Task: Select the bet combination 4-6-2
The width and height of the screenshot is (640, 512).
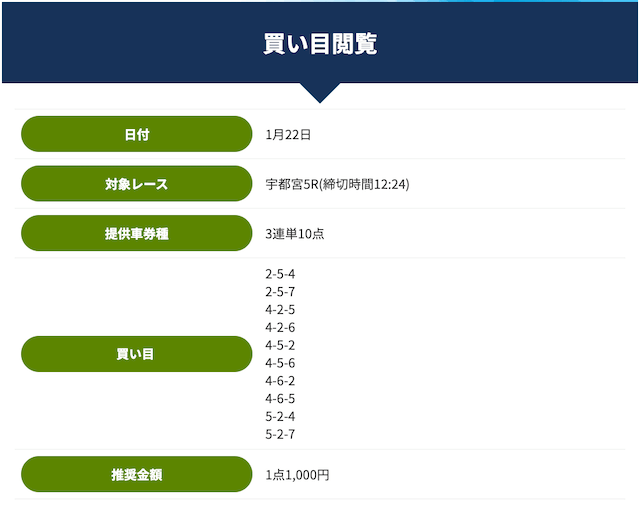Action: point(280,381)
